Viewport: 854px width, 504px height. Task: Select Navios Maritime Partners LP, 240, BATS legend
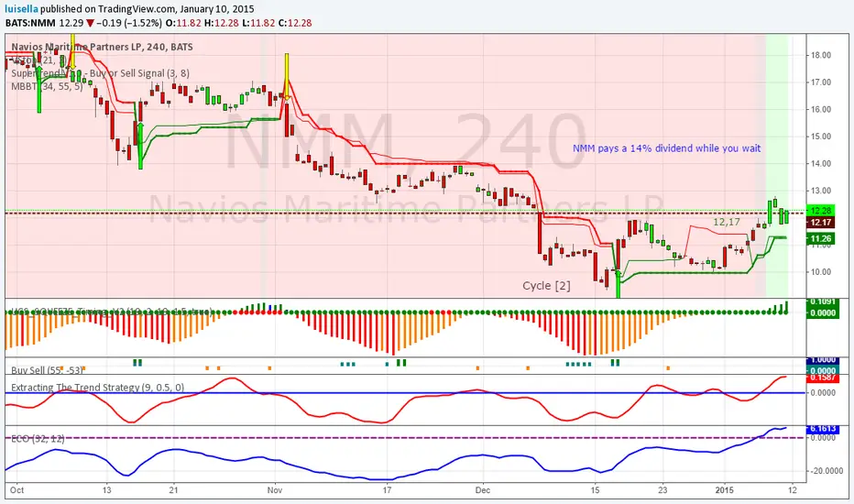tap(103, 47)
